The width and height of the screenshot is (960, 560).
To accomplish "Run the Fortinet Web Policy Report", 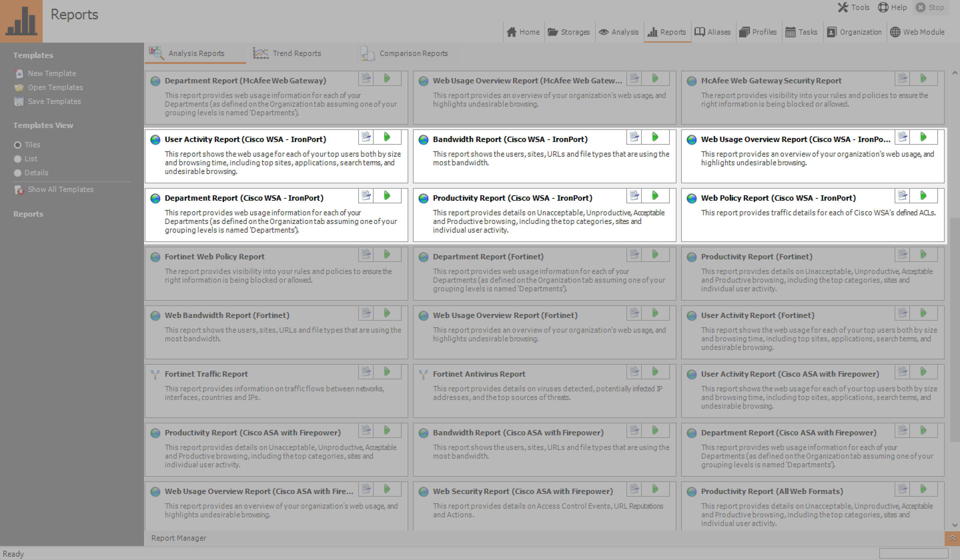I will point(387,254).
